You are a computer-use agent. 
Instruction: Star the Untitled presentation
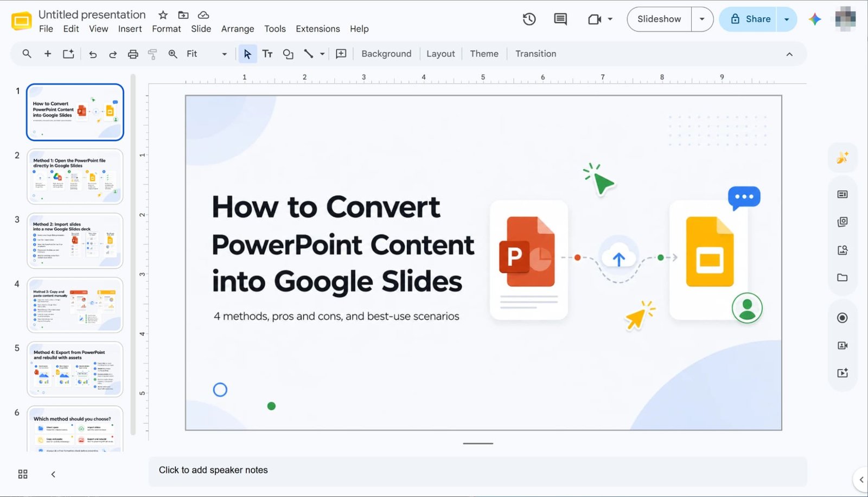pyautogui.click(x=163, y=15)
